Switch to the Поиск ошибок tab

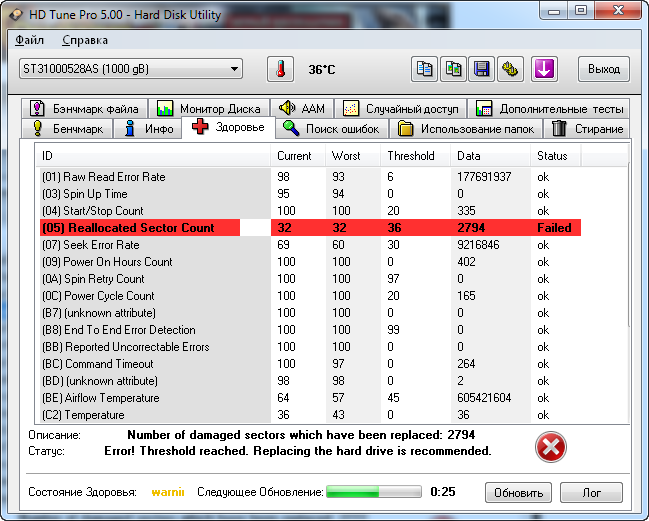point(332,129)
